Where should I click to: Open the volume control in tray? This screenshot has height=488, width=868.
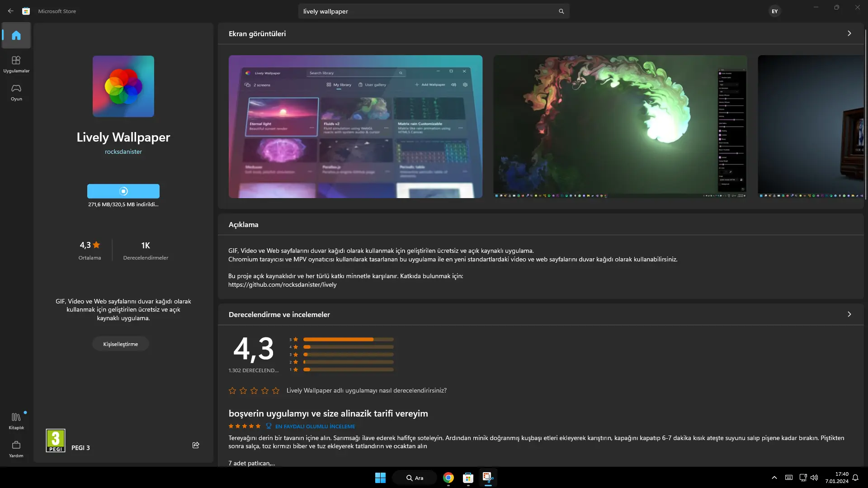pyautogui.click(x=814, y=478)
